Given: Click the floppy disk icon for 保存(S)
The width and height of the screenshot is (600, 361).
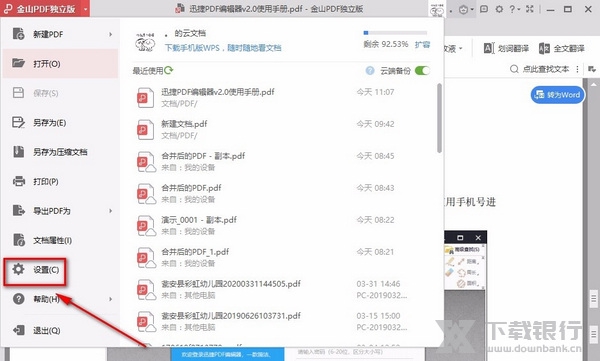Looking at the screenshot, I should point(18,93).
